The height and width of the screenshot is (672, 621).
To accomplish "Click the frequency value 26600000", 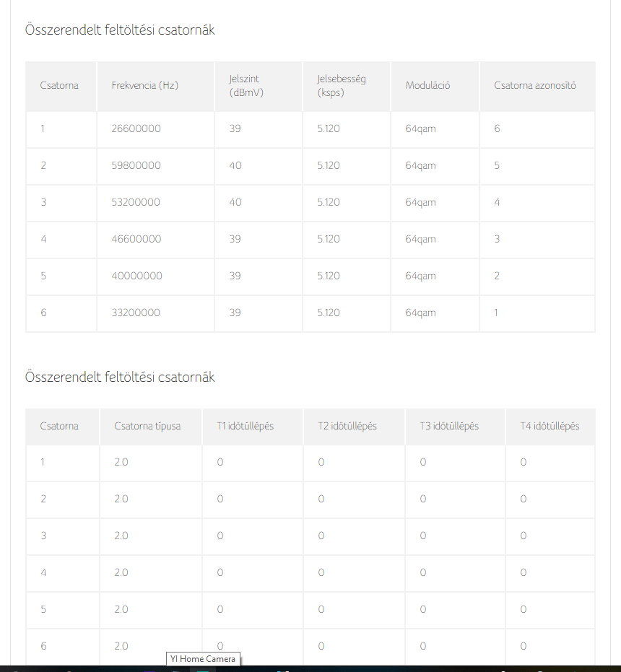I will click(x=136, y=128).
